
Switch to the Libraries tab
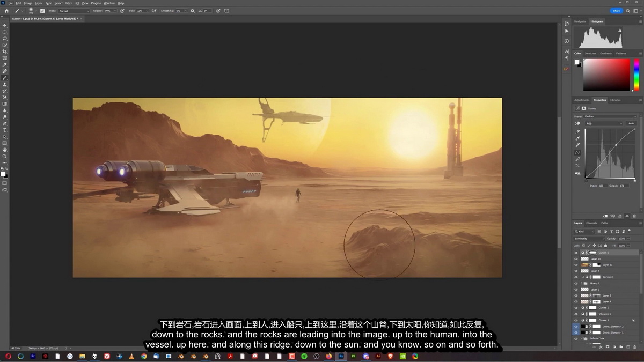[616, 100]
